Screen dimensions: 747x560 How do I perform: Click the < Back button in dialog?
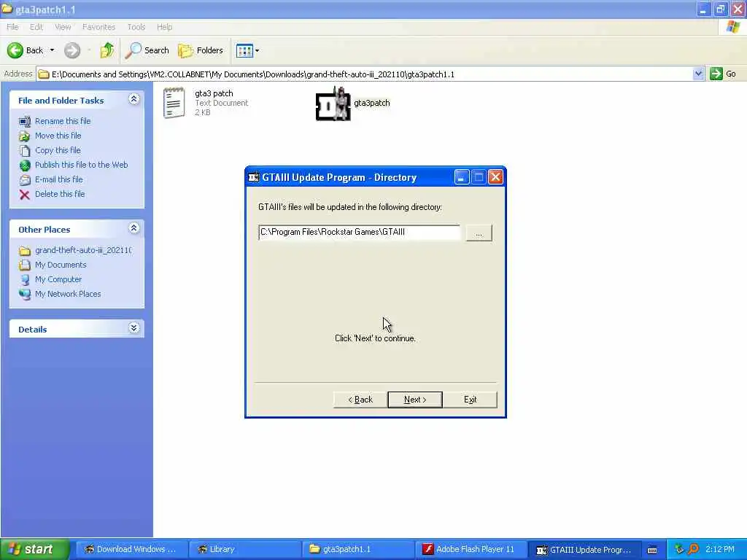point(360,400)
